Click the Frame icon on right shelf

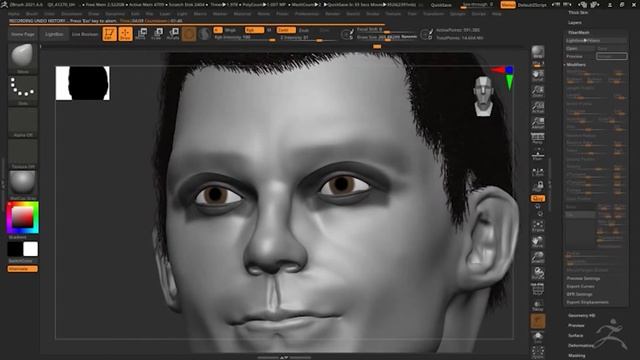538,225
